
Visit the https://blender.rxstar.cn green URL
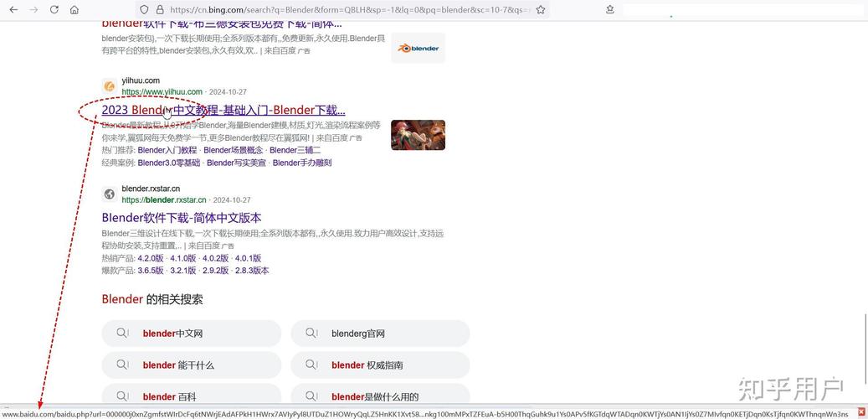coord(164,199)
